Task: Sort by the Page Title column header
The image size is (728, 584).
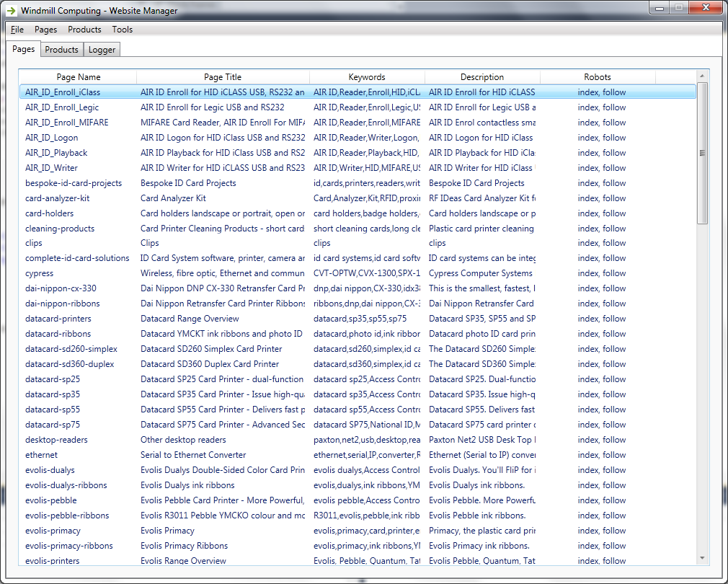Action: coord(223,77)
